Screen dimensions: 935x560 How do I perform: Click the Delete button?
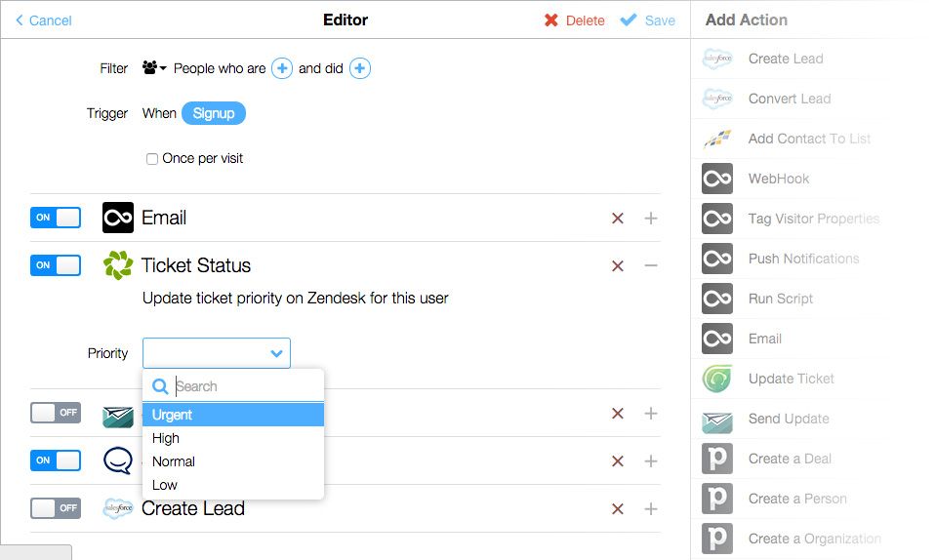[x=574, y=20]
